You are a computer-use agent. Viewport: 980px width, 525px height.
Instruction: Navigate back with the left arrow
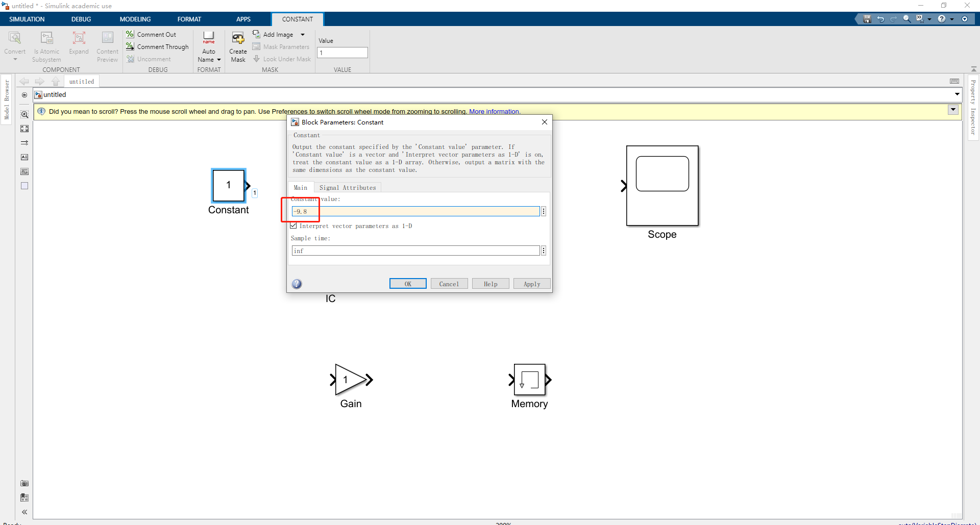coord(24,81)
